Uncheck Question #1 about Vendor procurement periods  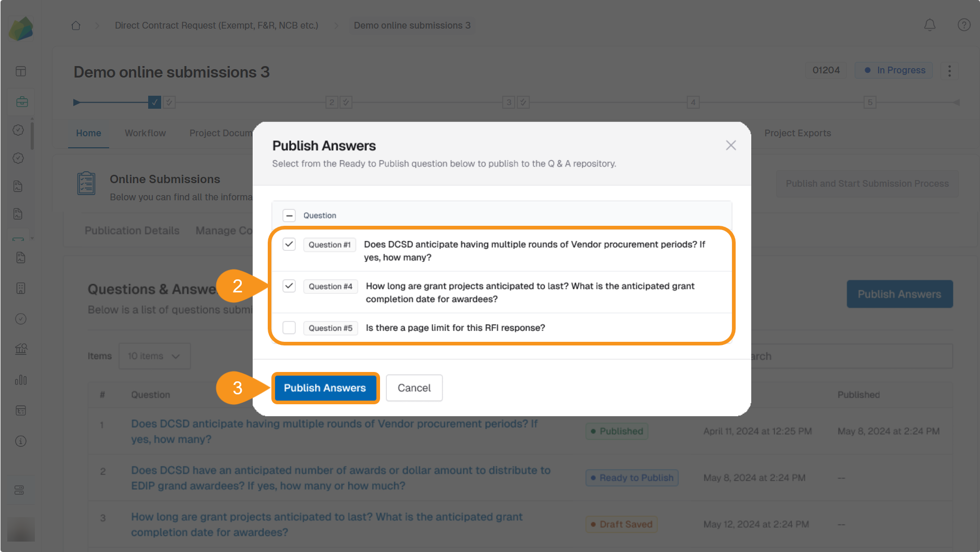(289, 244)
